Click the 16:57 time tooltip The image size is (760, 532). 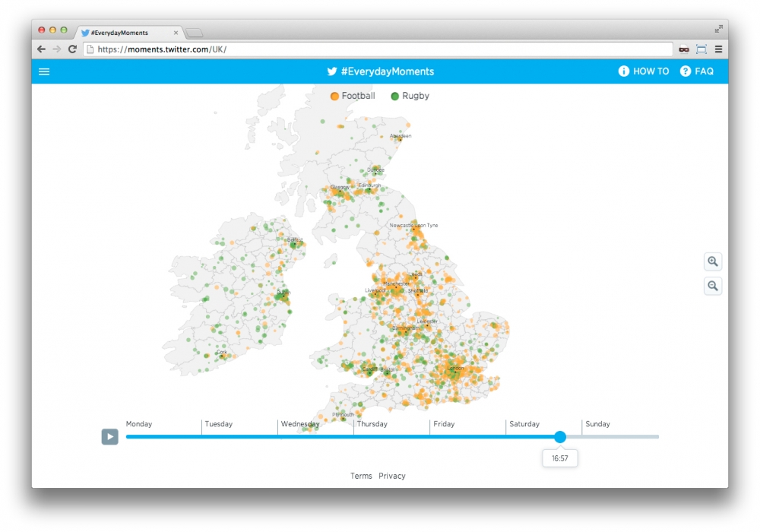pos(560,458)
